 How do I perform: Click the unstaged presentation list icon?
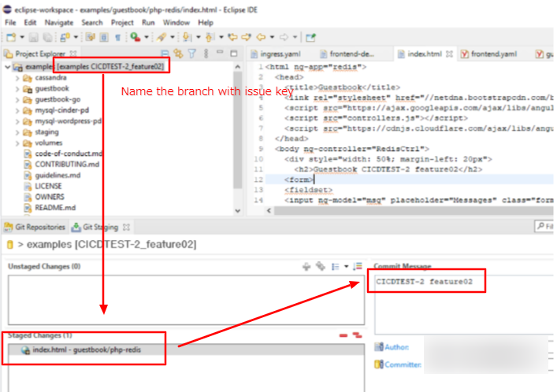pos(335,266)
